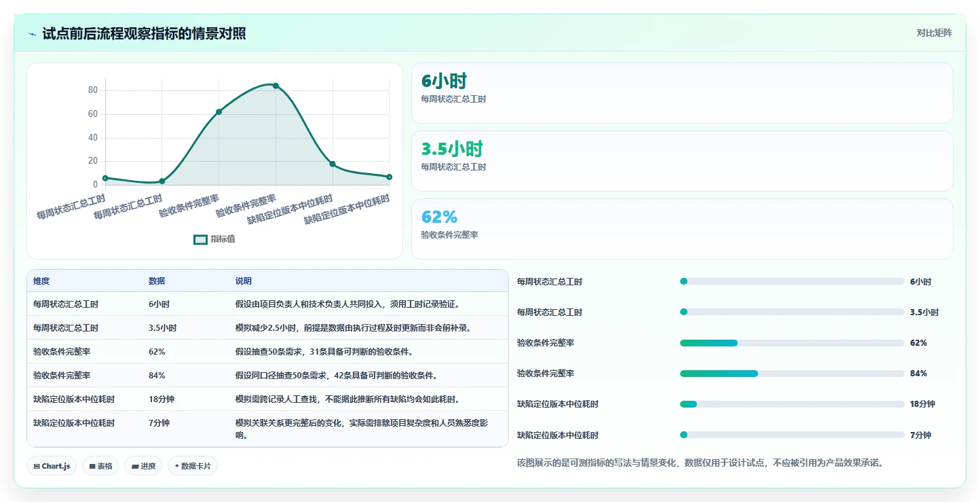Click the 数据 column header
980x502 pixels.
click(157, 281)
